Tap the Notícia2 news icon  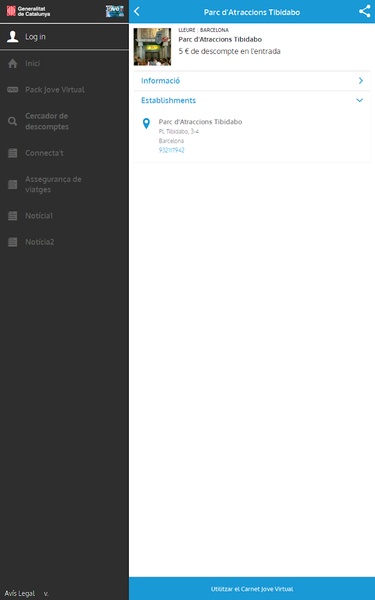click(13, 242)
